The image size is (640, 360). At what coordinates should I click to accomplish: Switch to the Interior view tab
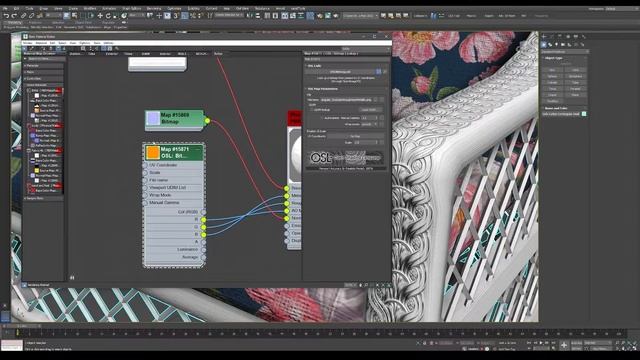point(165,53)
